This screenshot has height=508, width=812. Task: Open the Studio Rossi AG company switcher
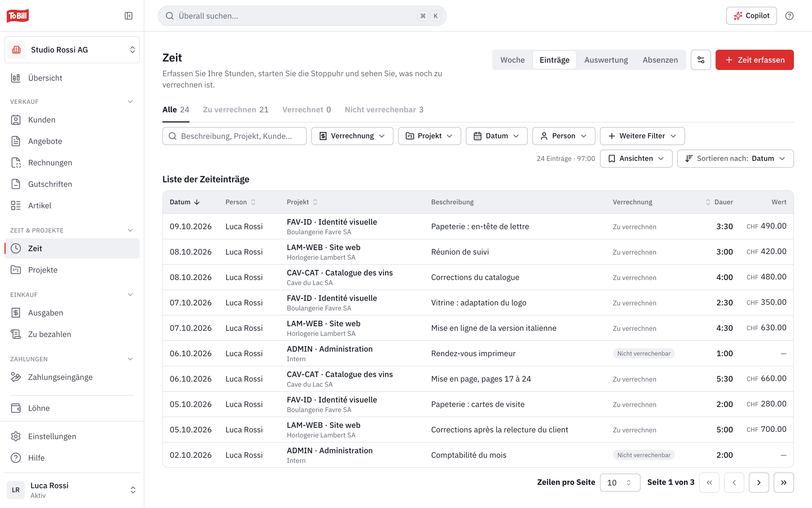coord(72,50)
